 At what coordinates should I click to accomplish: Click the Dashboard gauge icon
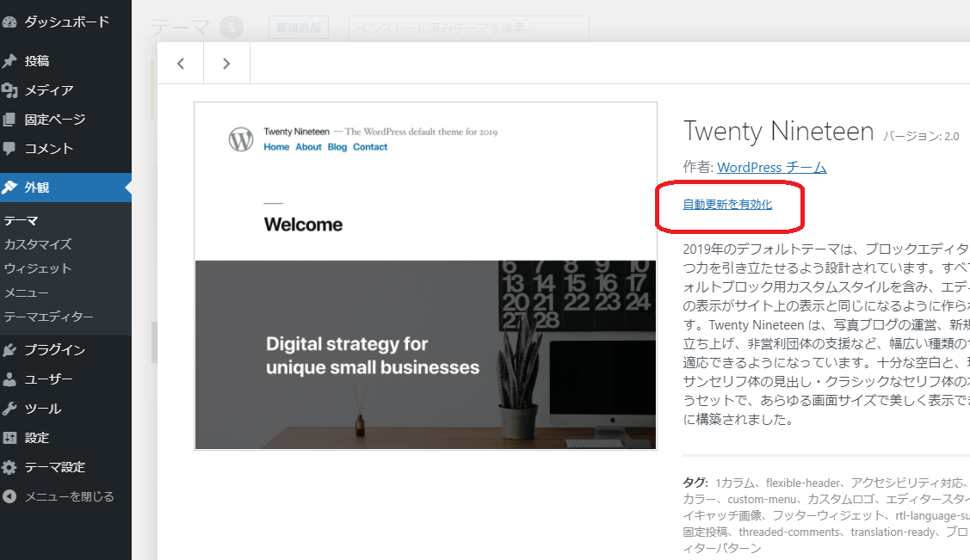(x=9, y=21)
